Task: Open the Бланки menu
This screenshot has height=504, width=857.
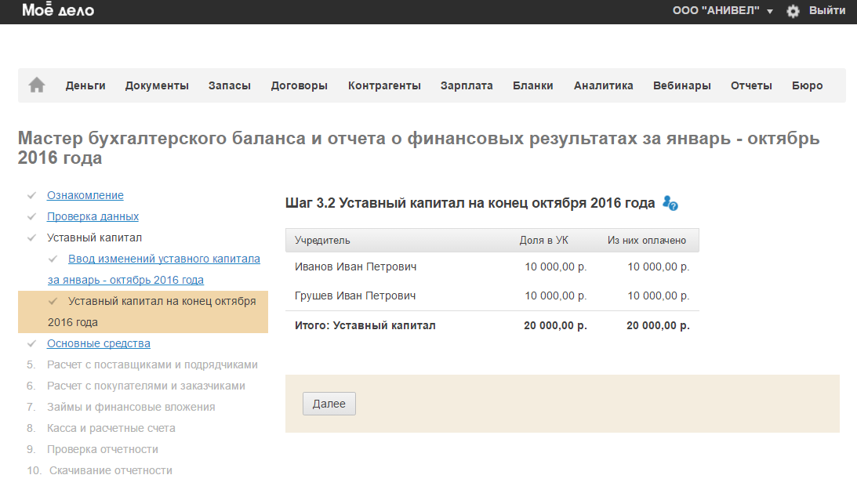Action: (533, 85)
